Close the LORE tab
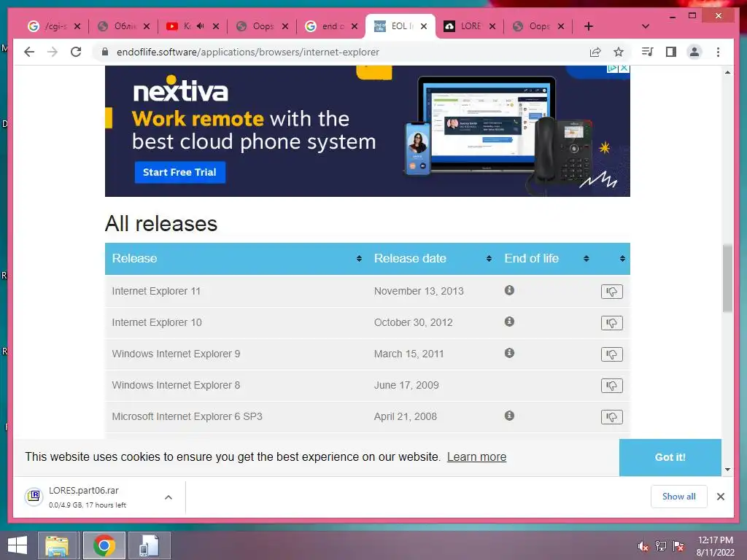This screenshot has height=560, width=747. (492, 27)
